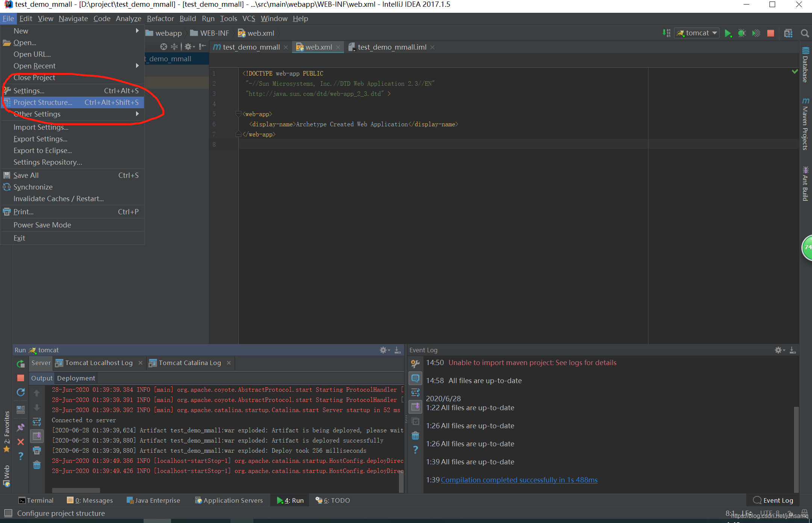Click the Event Log vertical scrollbar
The height and width of the screenshot is (523, 812).
(x=796, y=449)
